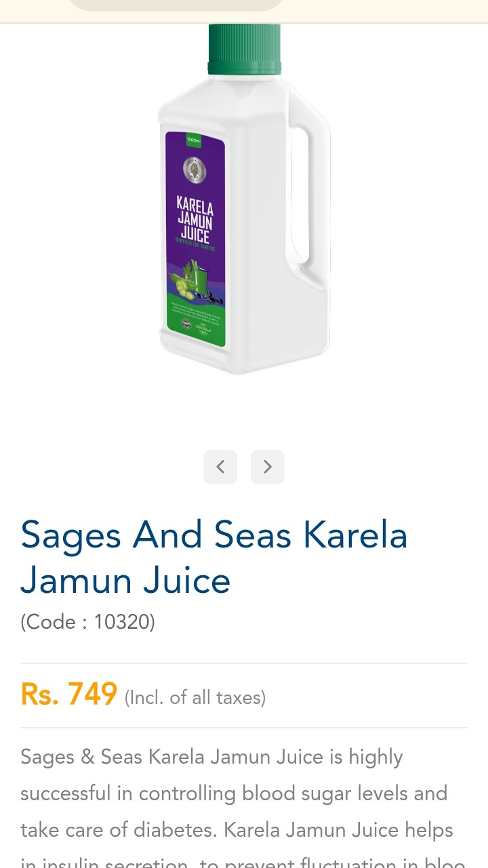
Task: Tap the rounded bar at the top of the page
Action: coord(176,5)
